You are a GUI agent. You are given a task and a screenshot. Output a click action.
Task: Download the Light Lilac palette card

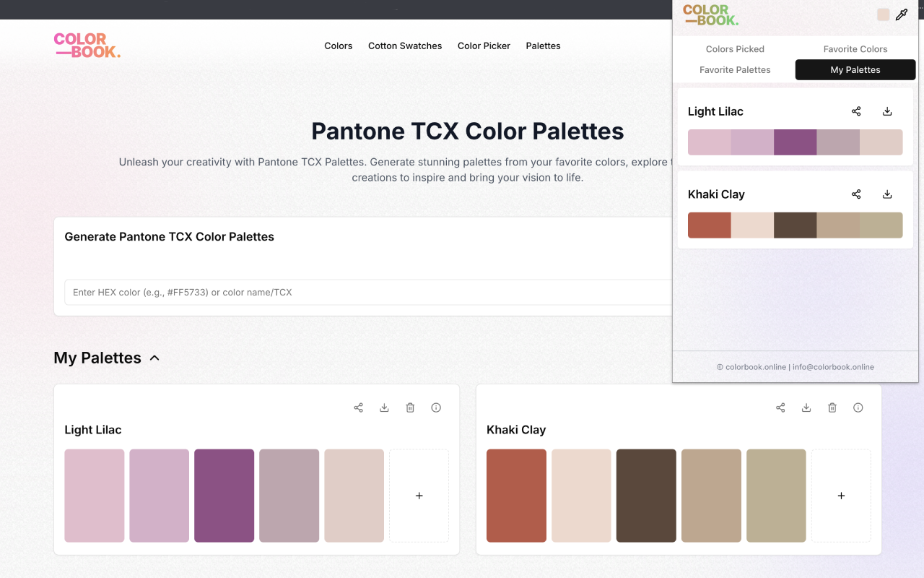coord(384,407)
